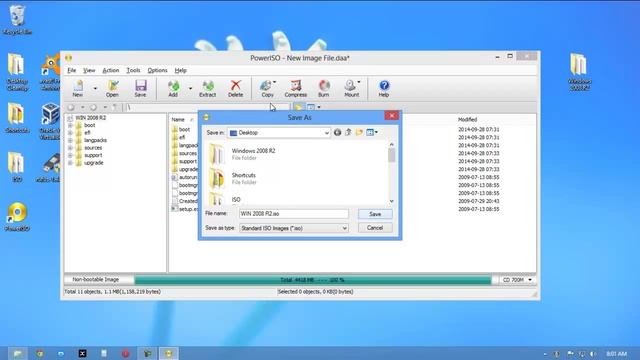Click the Name column header
The image size is (640, 360).
(178, 120)
